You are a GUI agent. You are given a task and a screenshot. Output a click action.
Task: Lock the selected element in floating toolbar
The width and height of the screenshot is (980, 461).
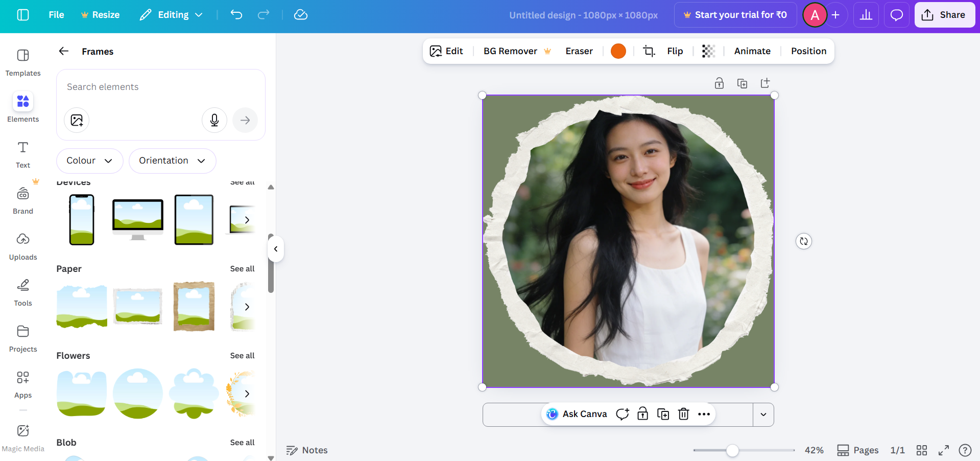click(x=643, y=414)
